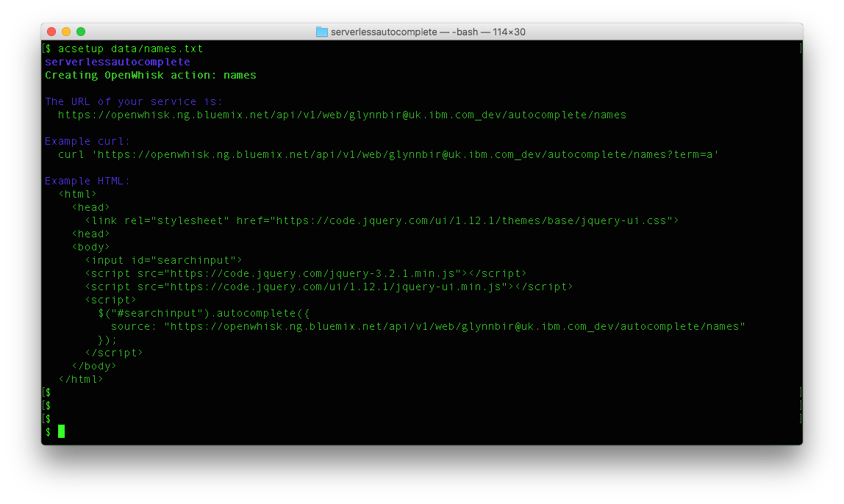
Task: Click the '<input id="searchinput">' line
Action: [x=164, y=260]
